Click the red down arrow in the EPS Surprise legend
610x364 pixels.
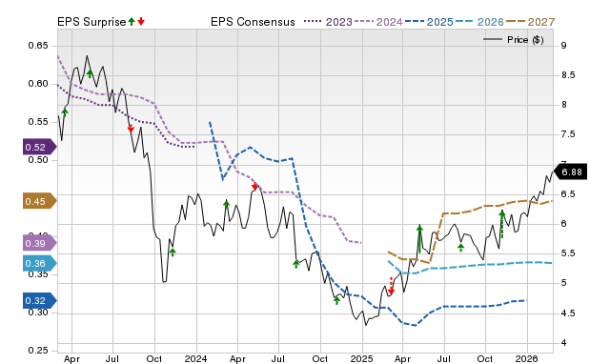point(141,22)
